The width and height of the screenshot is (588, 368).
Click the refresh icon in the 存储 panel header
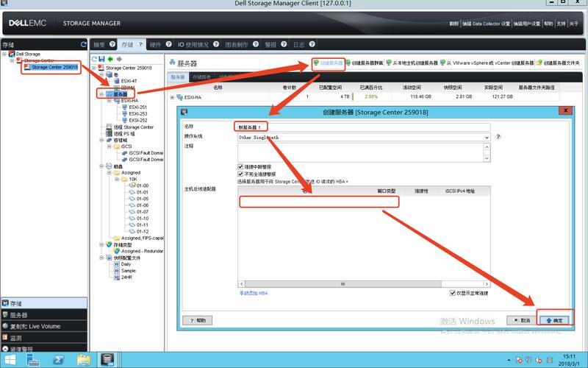click(83, 45)
